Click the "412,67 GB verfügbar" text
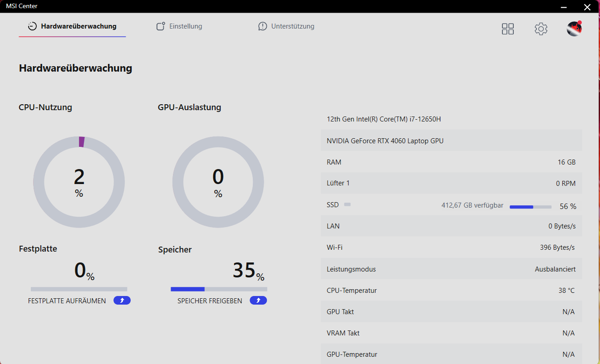The height and width of the screenshot is (364, 600). 472,205
